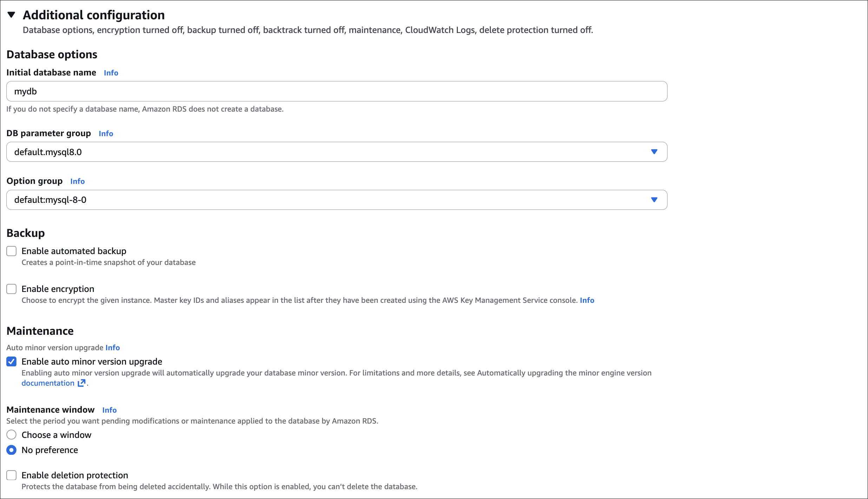This screenshot has height=499, width=868.
Task: Click the Initial database name field
Action: [336, 91]
